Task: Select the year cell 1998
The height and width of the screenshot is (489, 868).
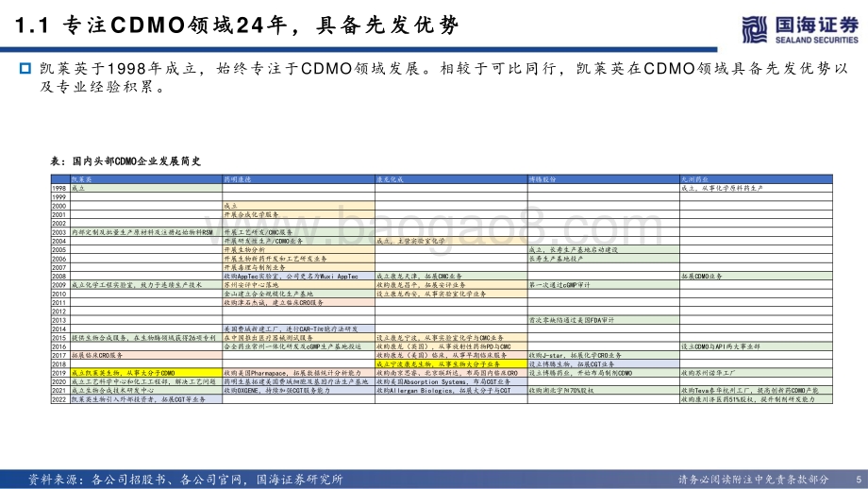Action: (x=59, y=188)
